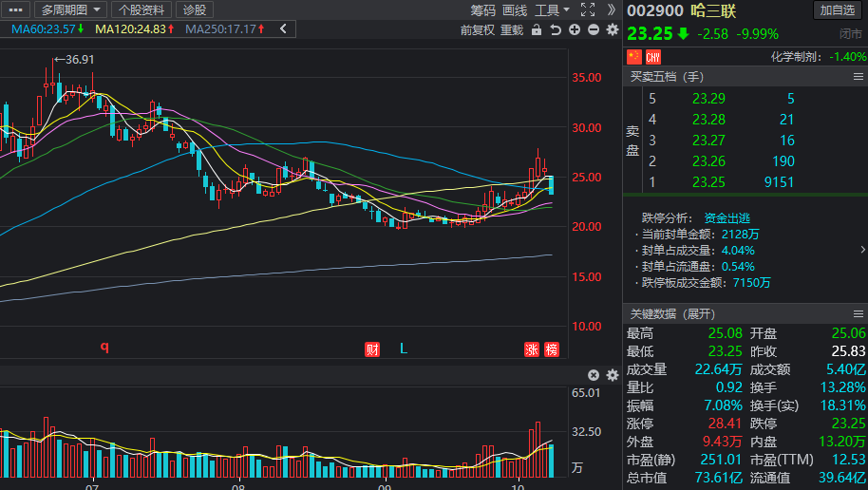
Task: Open volume sub-chart settings gear
Action: click(613, 375)
